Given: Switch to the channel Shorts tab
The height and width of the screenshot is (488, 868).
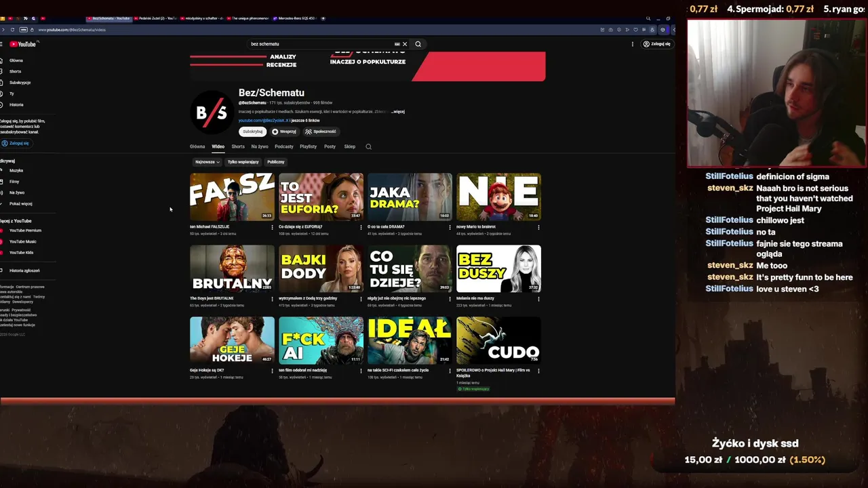Looking at the screenshot, I should [x=238, y=146].
